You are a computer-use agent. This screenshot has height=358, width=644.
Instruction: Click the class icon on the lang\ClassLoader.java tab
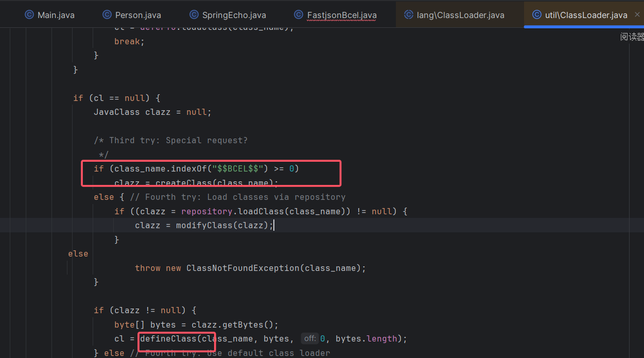[x=408, y=15]
